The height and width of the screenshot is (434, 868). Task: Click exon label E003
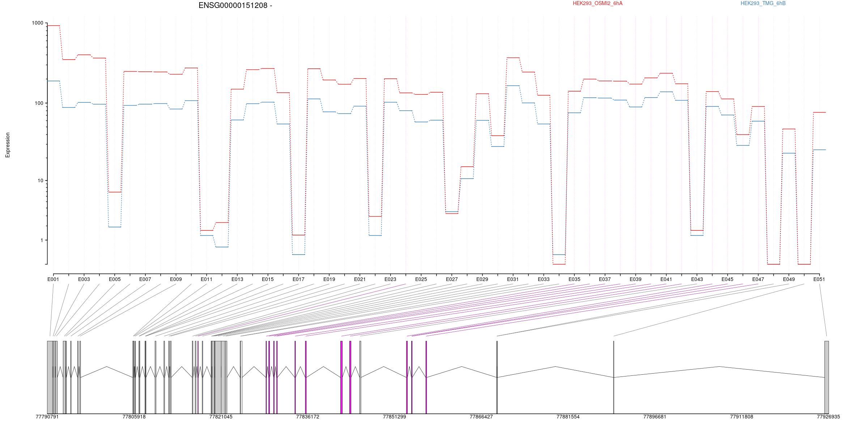coord(84,279)
